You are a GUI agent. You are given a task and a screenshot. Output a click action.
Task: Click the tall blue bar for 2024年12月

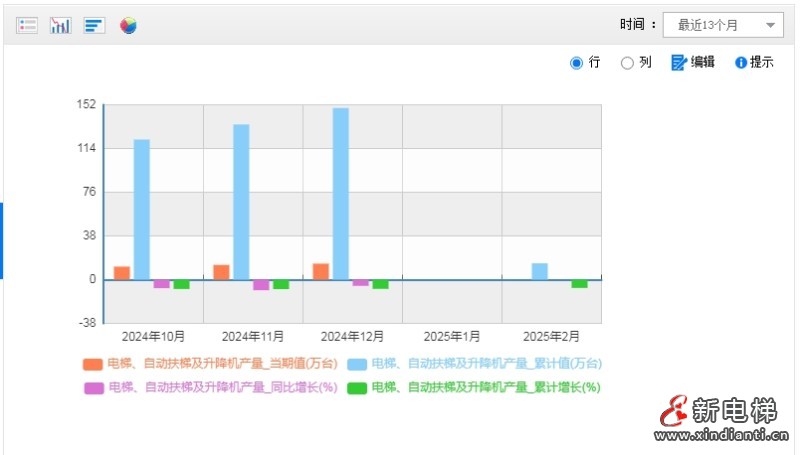[341, 193]
